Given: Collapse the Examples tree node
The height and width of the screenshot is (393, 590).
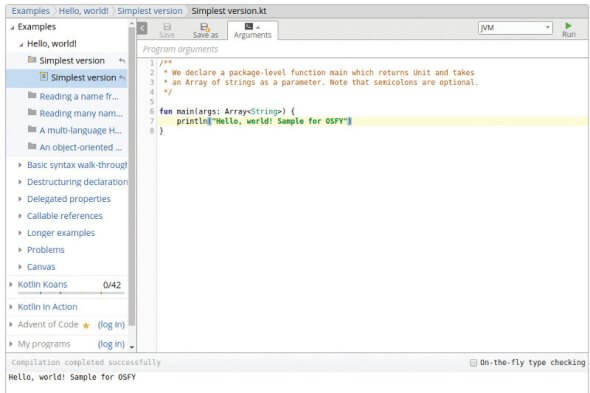Looking at the screenshot, I should coord(12,27).
